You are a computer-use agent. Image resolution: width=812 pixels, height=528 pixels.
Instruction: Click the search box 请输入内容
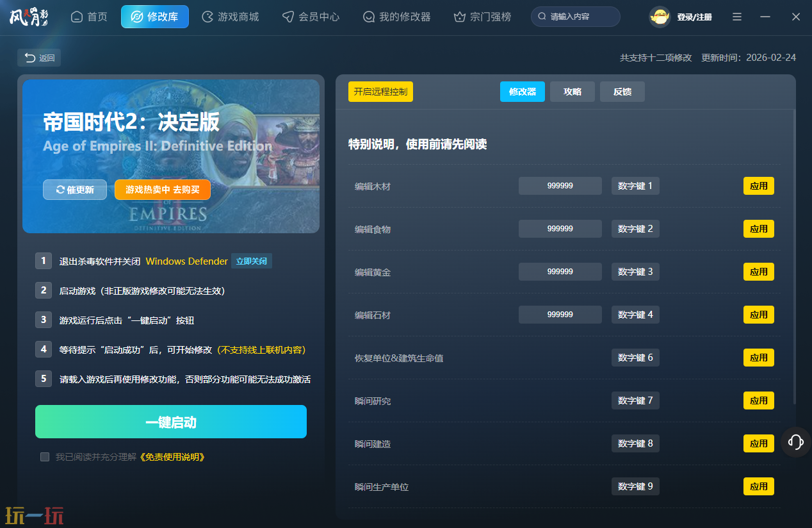pyautogui.click(x=576, y=17)
